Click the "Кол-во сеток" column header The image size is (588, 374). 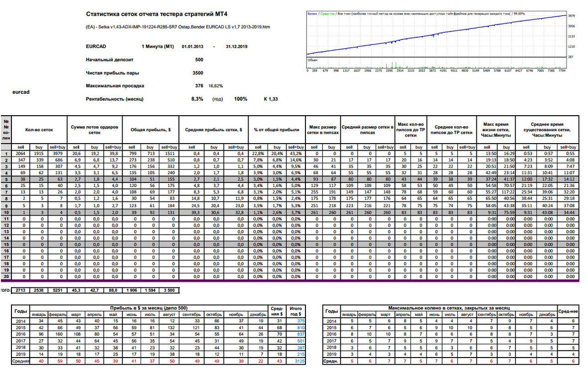point(39,130)
